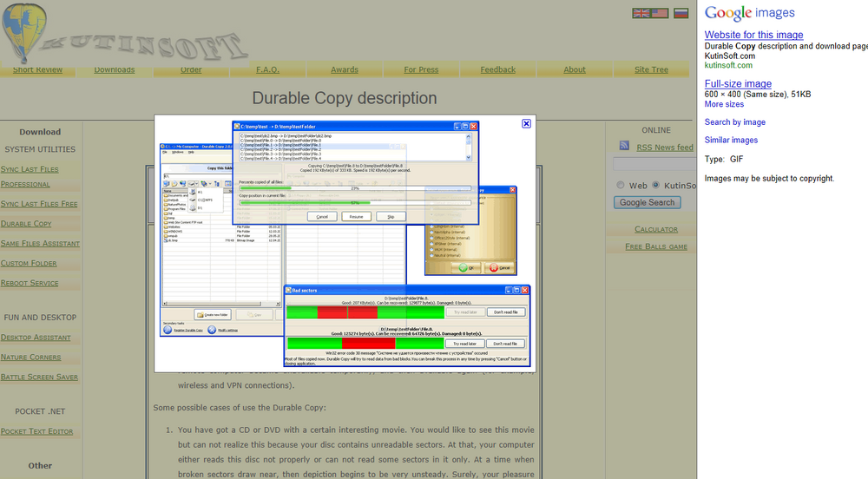Open Website for this image link
Screen dimensions: 868x479
pos(753,35)
